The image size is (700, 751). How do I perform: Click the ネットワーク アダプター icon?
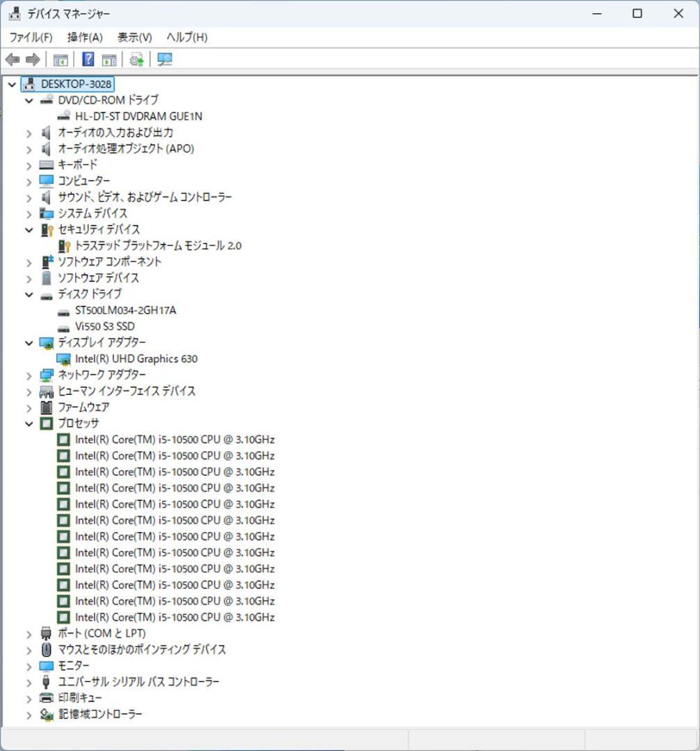click(x=47, y=375)
